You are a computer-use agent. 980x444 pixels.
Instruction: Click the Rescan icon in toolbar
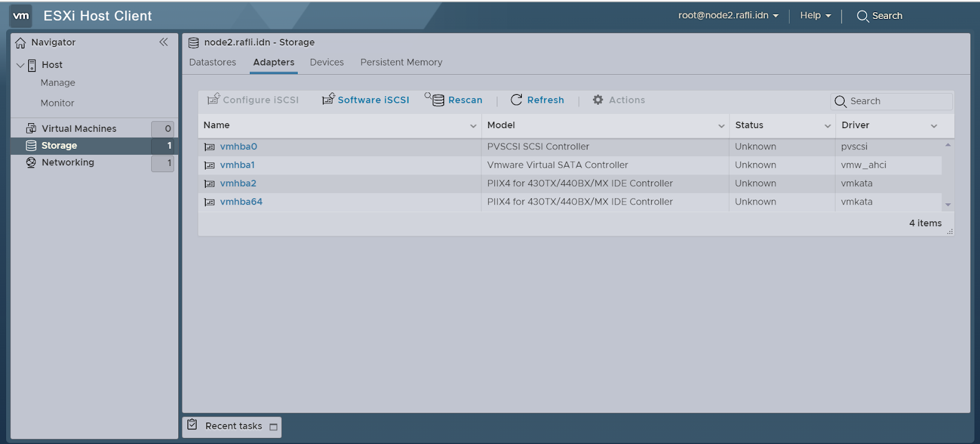pyautogui.click(x=435, y=99)
